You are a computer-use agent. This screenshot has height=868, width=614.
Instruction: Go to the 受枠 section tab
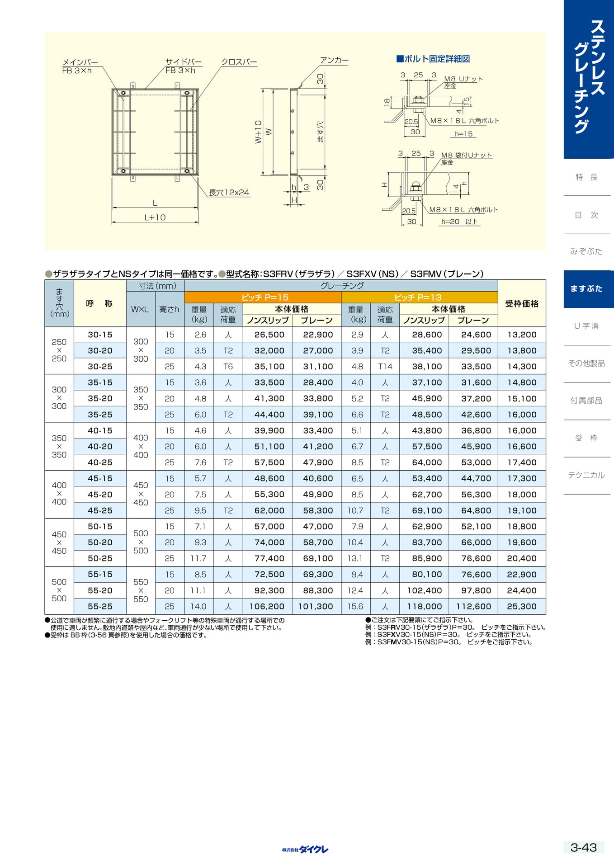click(586, 438)
